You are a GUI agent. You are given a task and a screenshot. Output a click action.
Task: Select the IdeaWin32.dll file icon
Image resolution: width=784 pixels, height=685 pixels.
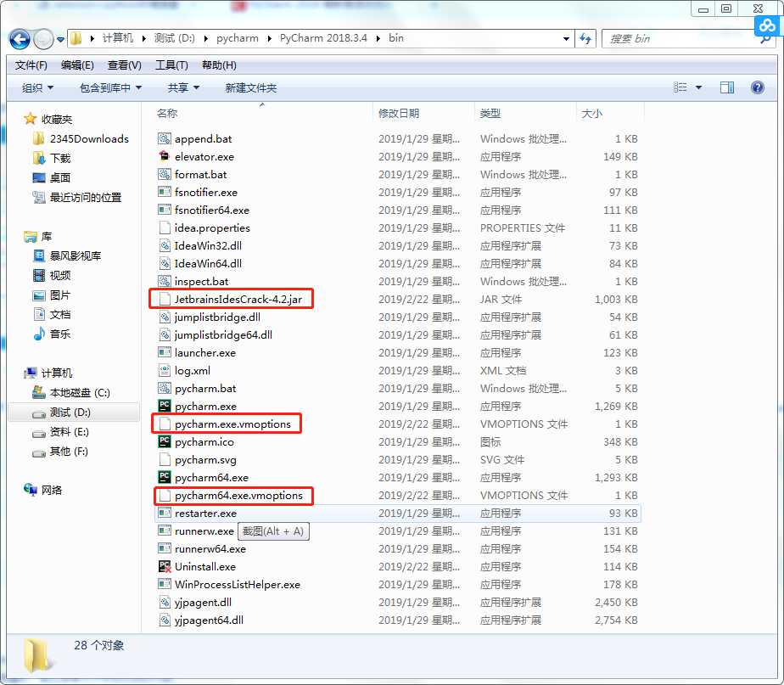tap(164, 245)
